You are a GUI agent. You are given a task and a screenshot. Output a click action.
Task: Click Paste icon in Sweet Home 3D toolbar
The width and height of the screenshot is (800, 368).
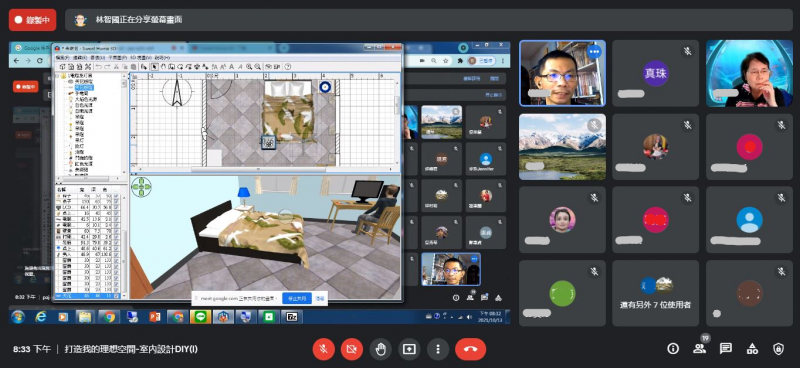coord(134,67)
